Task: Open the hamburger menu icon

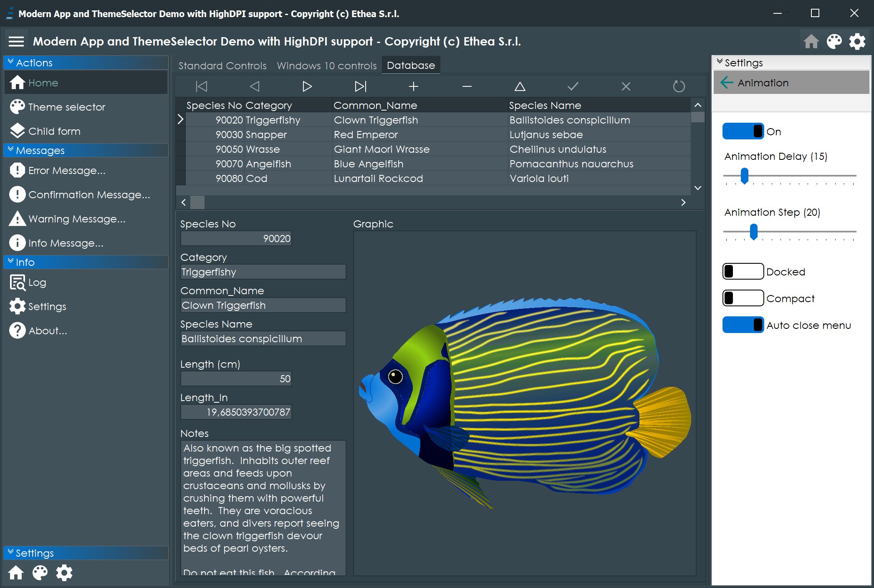Action: [x=16, y=41]
